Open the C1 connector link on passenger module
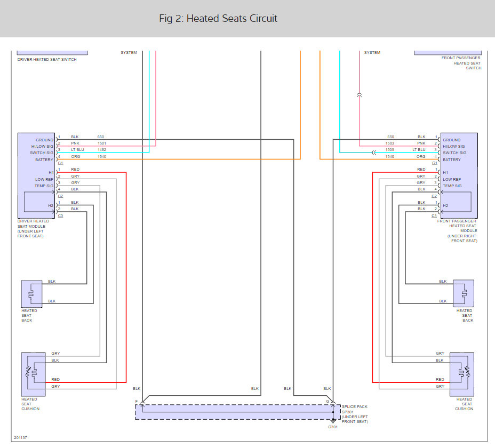This screenshot has width=495, height=448. 434,163
